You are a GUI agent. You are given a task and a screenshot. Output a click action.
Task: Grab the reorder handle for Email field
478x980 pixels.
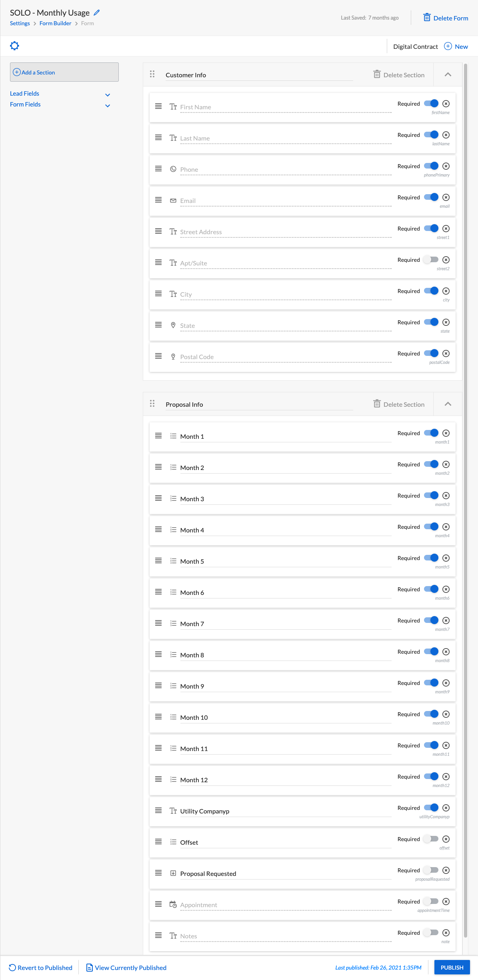158,200
